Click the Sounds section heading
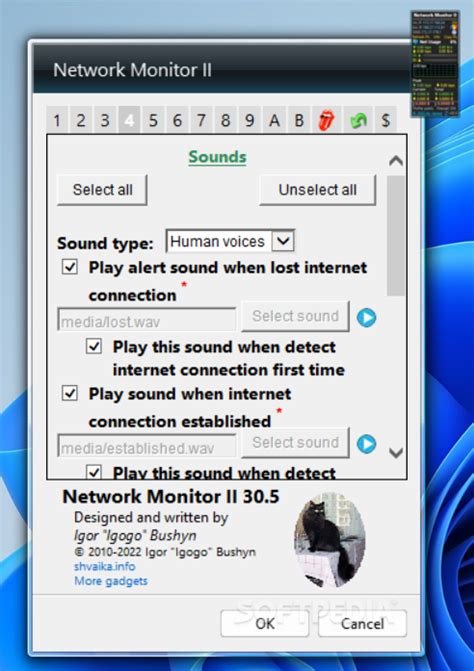474x671 pixels. point(217,157)
